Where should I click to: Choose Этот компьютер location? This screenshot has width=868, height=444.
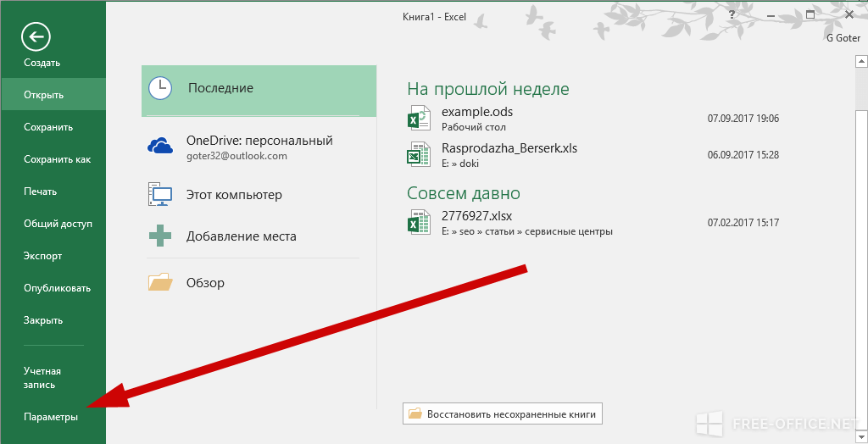click(x=259, y=195)
